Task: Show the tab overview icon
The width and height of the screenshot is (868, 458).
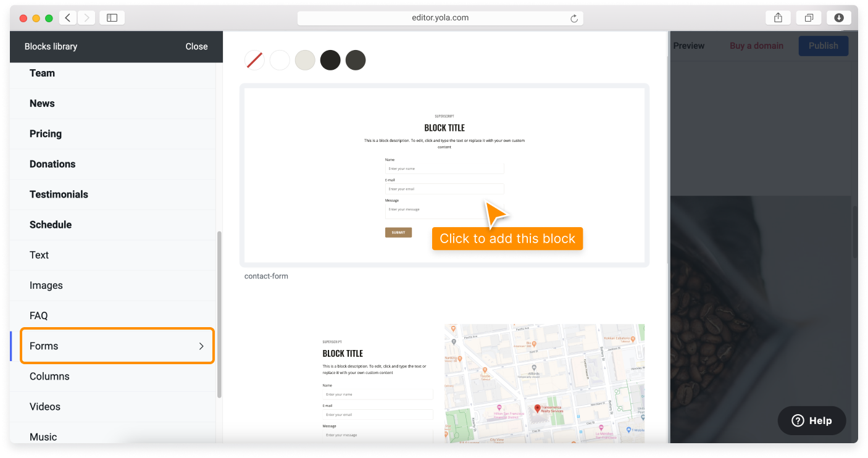Action: (809, 18)
